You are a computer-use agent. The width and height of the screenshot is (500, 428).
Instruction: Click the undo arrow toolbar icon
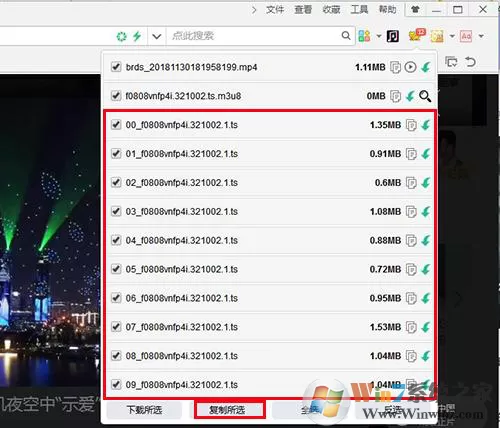pos(470,62)
